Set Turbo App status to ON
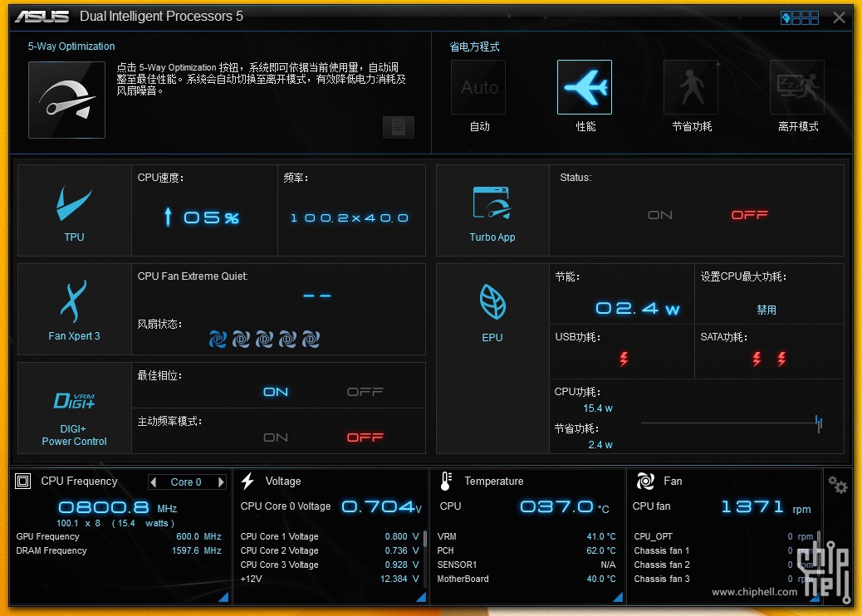The width and height of the screenshot is (862, 616). (659, 215)
